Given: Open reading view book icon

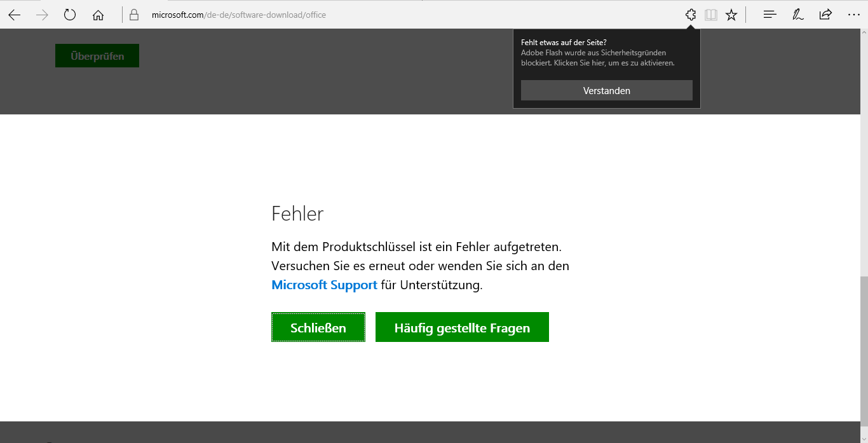Looking at the screenshot, I should click(x=711, y=15).
